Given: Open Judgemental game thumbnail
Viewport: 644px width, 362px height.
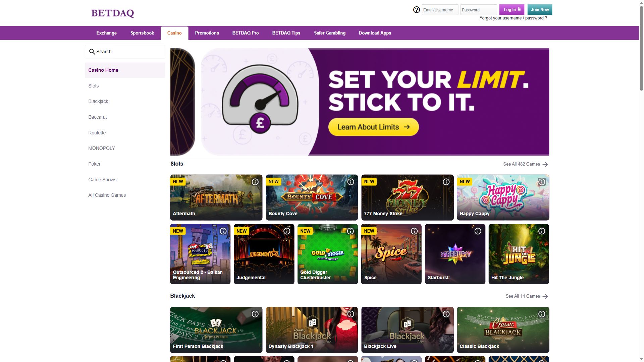Looking at the screenshot, I should (264, 254).
